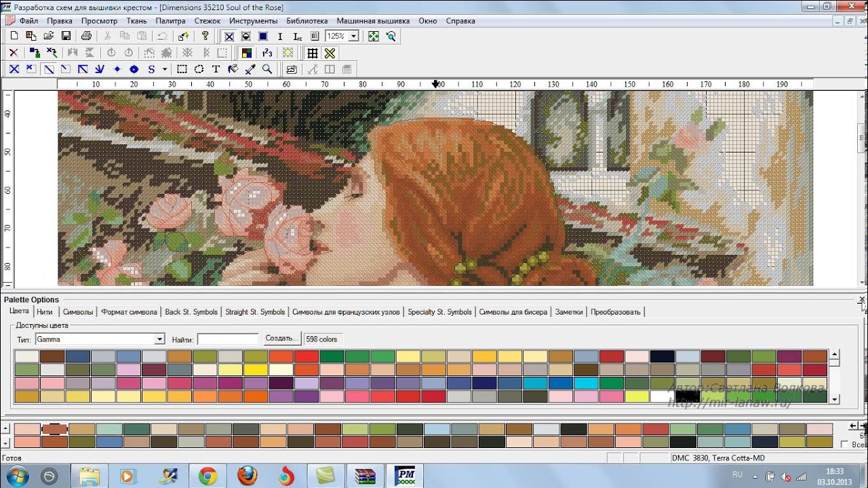Click the RU language indicator
The width and height of the screenshot is (868, 488).
737,474
